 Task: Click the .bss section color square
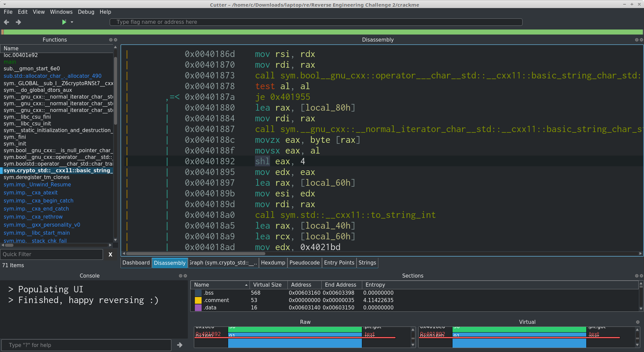(x=198, y=293)
